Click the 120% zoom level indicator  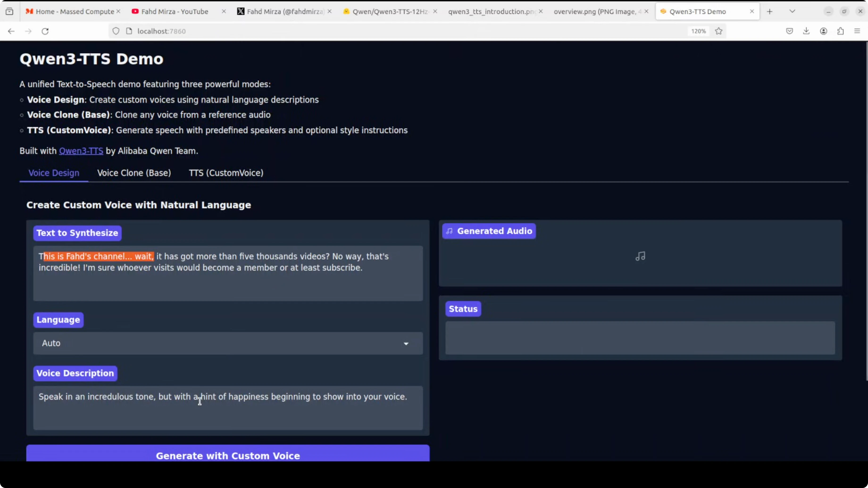click(x=698, y=31)
